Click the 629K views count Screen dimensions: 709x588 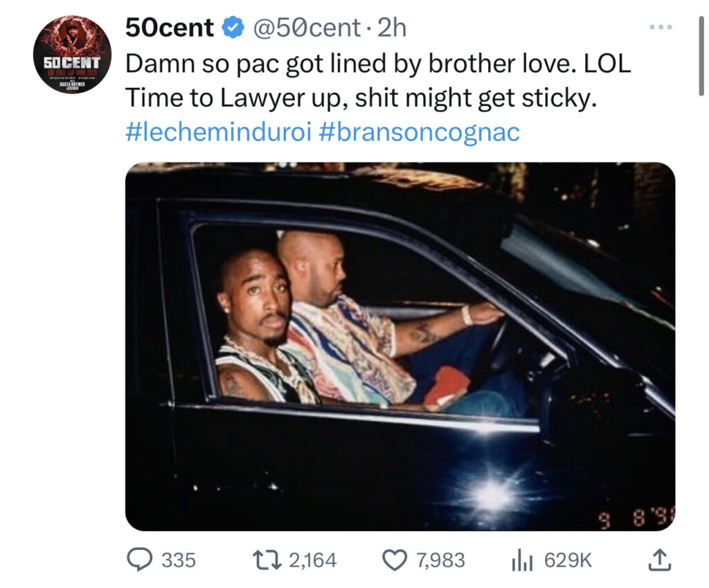pos(568,560)
